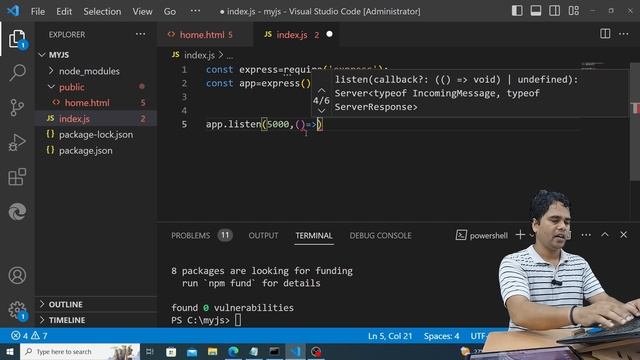Click the terminal prompt input line
Image resolution: width=640 pixels, height=360 pixels.
point(206,320)
